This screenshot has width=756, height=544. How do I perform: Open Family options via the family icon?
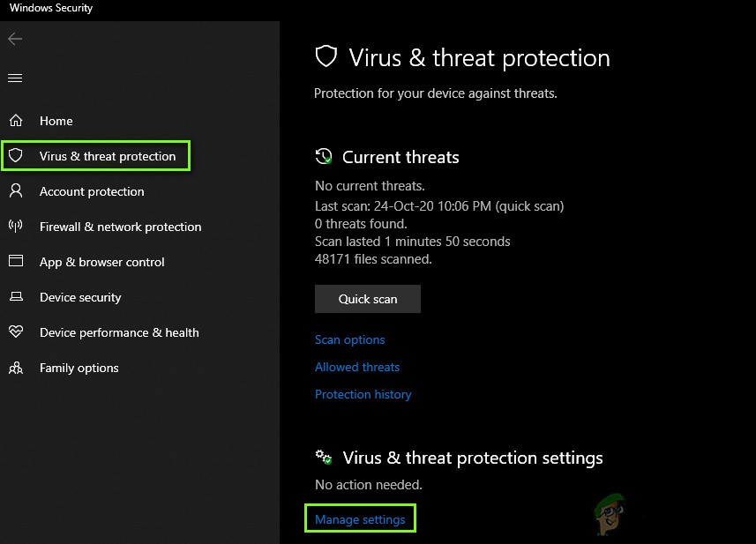coord(16,368)
